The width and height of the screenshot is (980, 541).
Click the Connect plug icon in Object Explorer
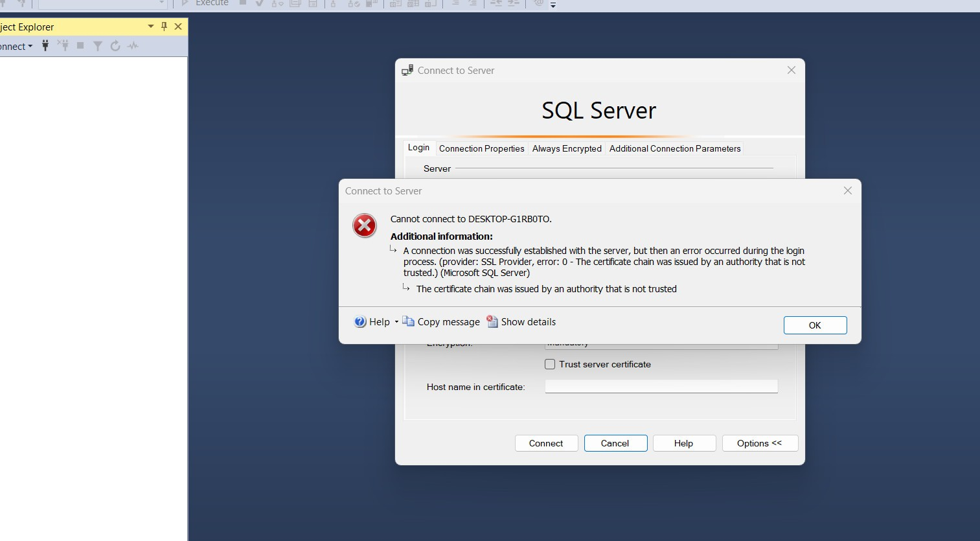45,45
